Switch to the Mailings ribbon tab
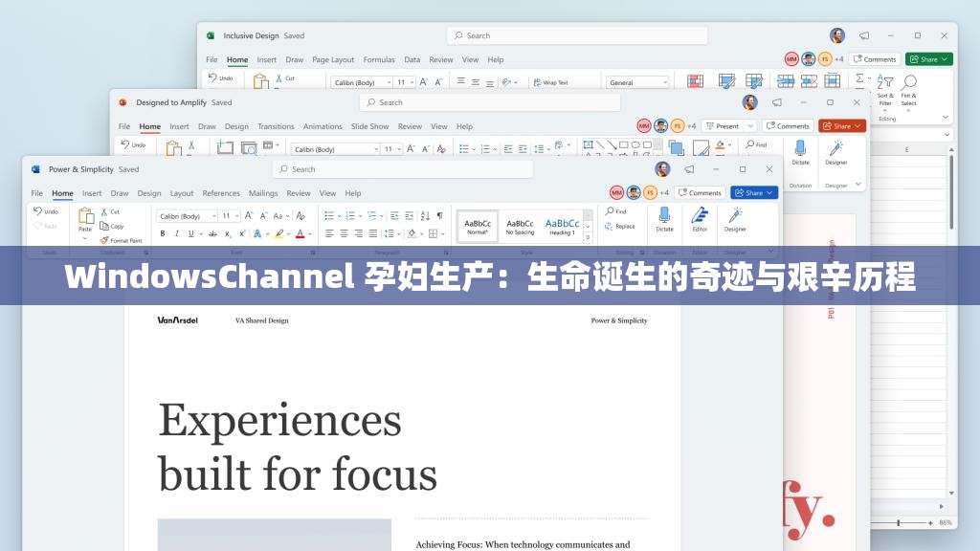The image size is (980, 551). (263, 192)
